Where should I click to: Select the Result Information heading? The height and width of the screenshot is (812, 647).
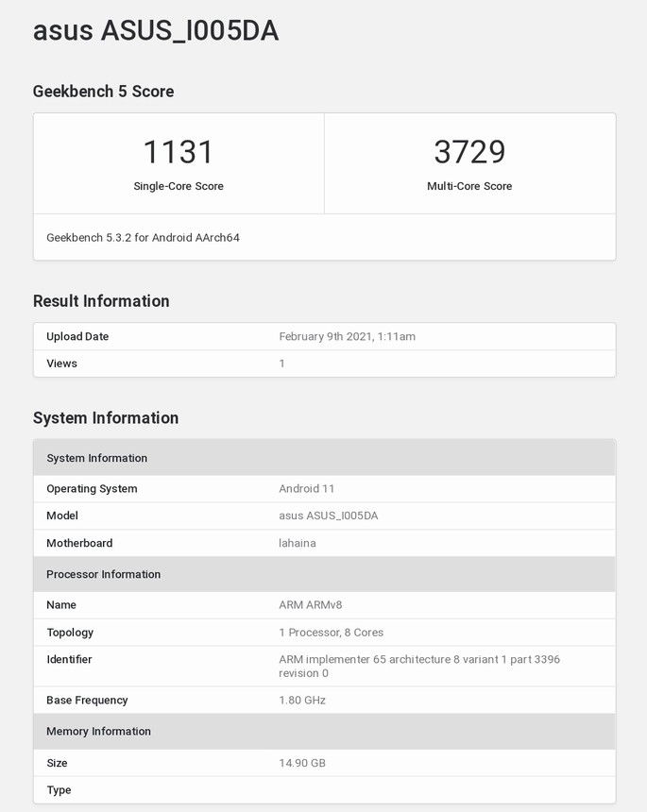coord(101,301)
